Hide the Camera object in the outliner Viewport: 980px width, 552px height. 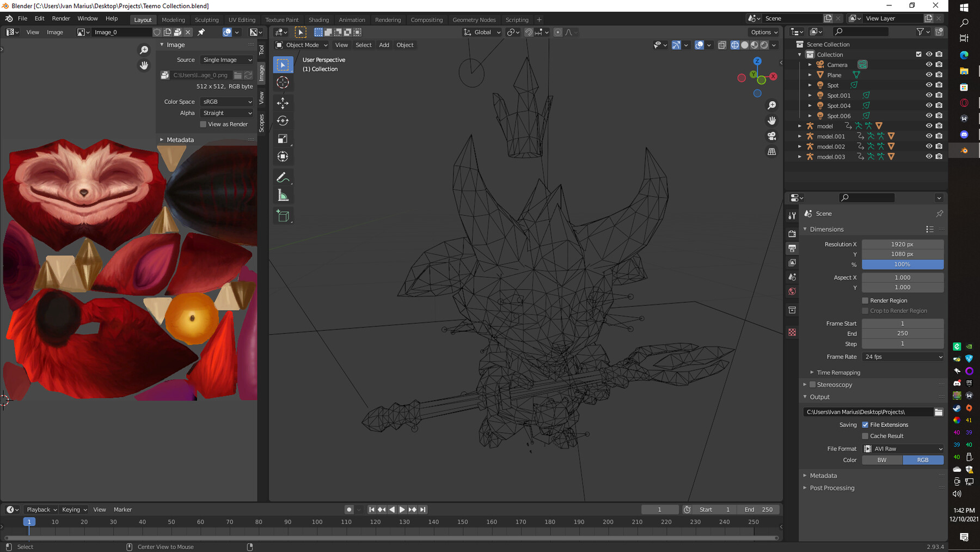point(929,65)
